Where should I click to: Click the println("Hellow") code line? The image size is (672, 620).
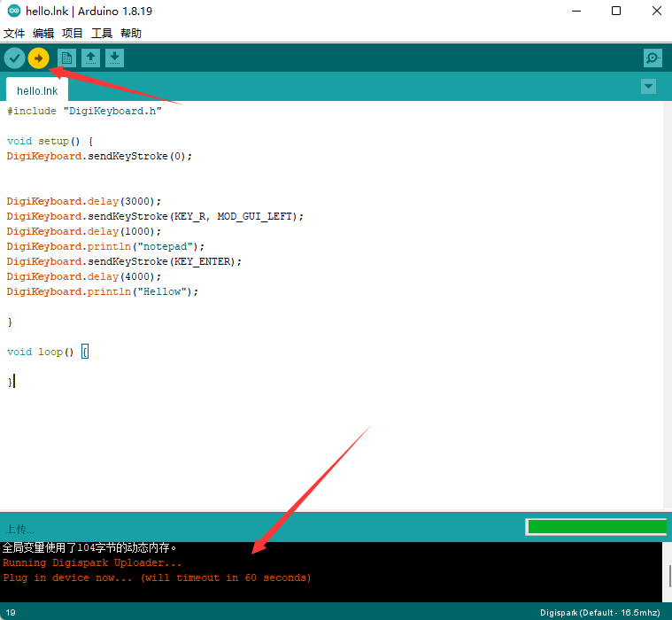click(103, 291)
